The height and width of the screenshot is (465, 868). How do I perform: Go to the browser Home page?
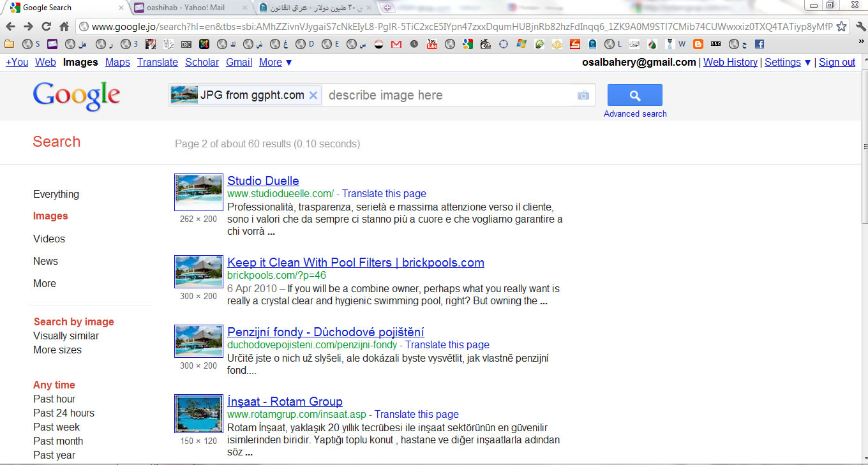[x=64, y=26]
